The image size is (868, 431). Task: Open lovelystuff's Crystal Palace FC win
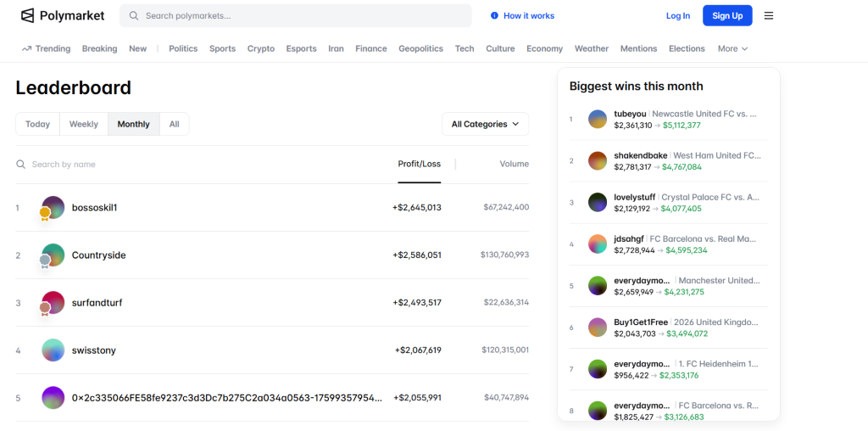pyautogui.click(x=711, y=197)
